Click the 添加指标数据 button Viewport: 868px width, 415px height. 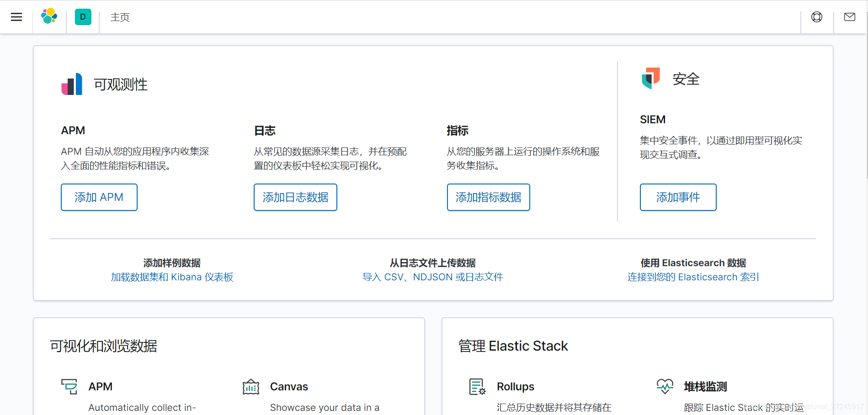coord(488,197)
